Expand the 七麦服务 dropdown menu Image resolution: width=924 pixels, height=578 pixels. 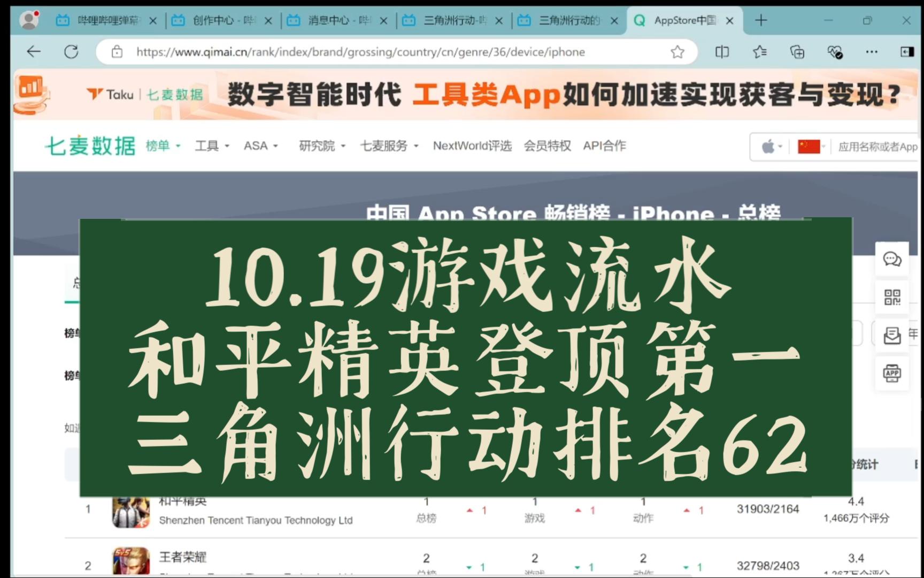click(389, 146)
